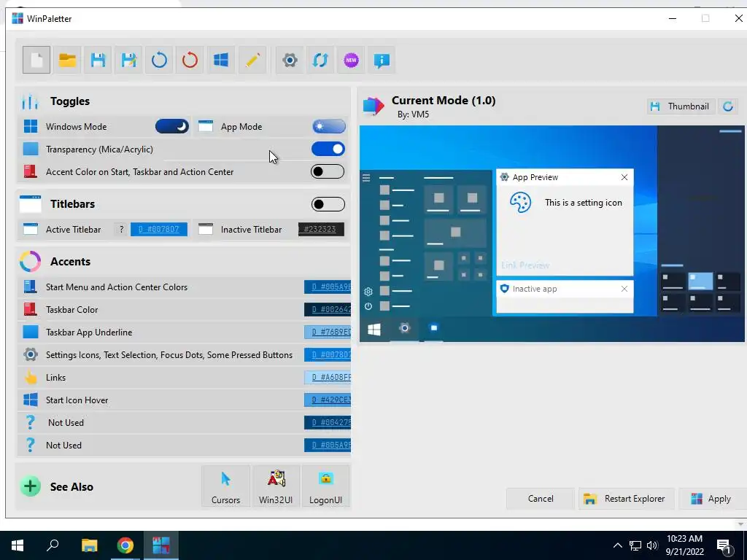
Task: Open the notification center icon
Action: coord(724,546)
